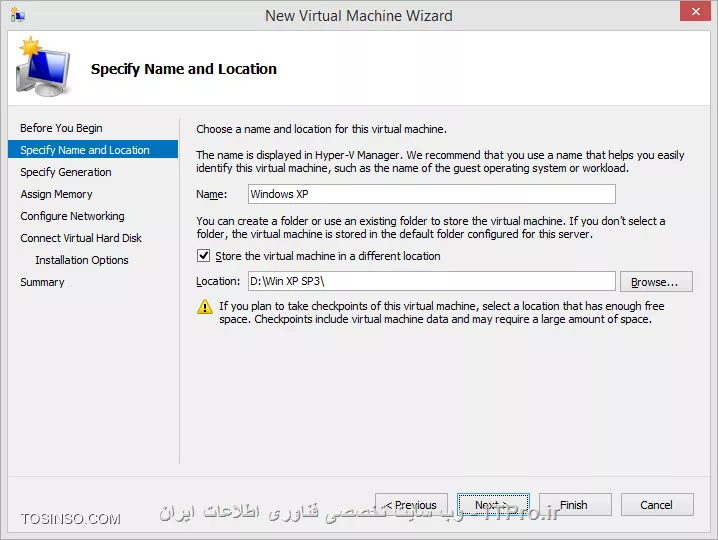Screen dimensions: 718x540
Task: Click the checkpoints warning message text
Action: (441, 312)
